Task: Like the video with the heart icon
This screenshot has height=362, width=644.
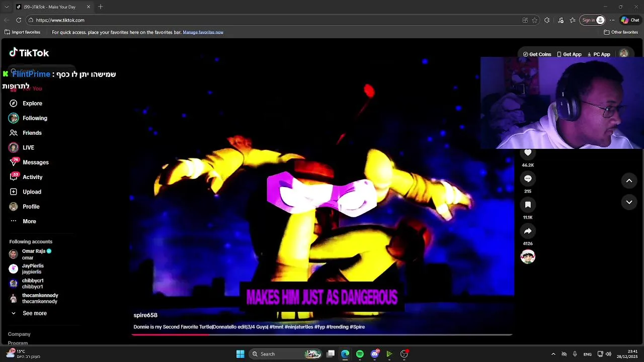Action: click(x=528, y=152)
